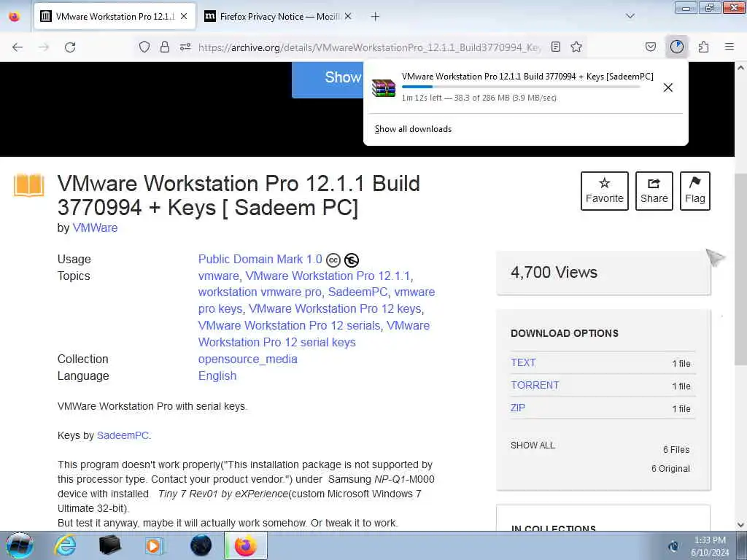Open the list all tabs chevron
Viewport: 747px width, 560px height.
pyautogui.click(x=630, y=16)
